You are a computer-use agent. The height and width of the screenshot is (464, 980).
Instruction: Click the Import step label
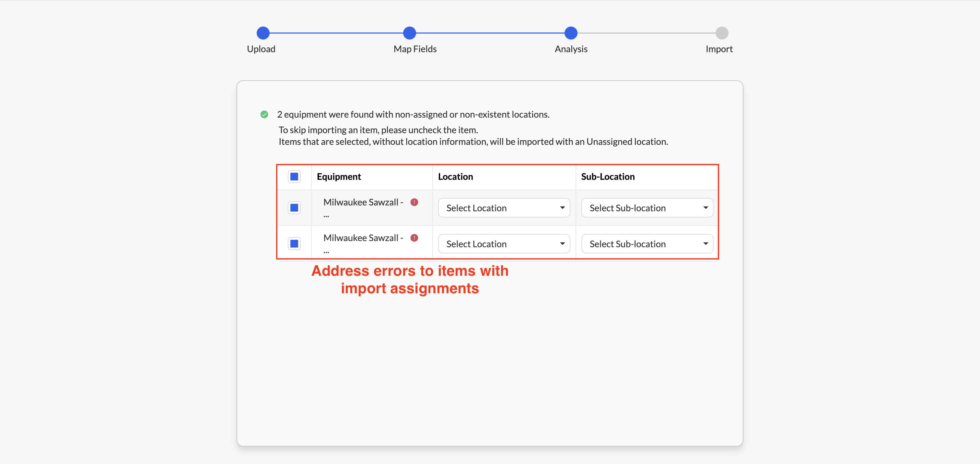(719, 49)
